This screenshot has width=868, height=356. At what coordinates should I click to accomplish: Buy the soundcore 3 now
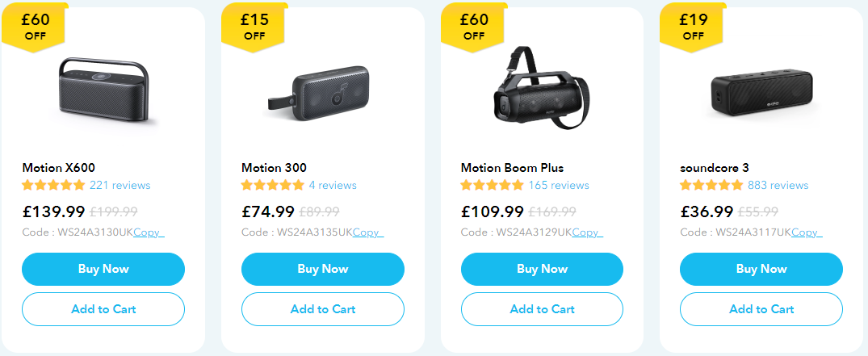761,270
